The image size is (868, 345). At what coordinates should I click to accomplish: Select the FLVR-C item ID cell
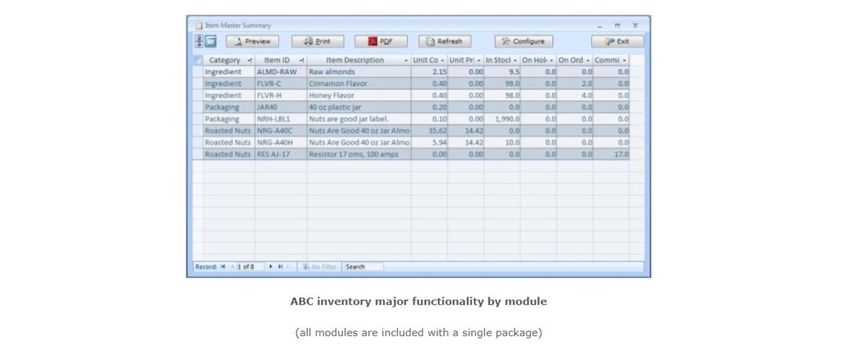point(281,84)
